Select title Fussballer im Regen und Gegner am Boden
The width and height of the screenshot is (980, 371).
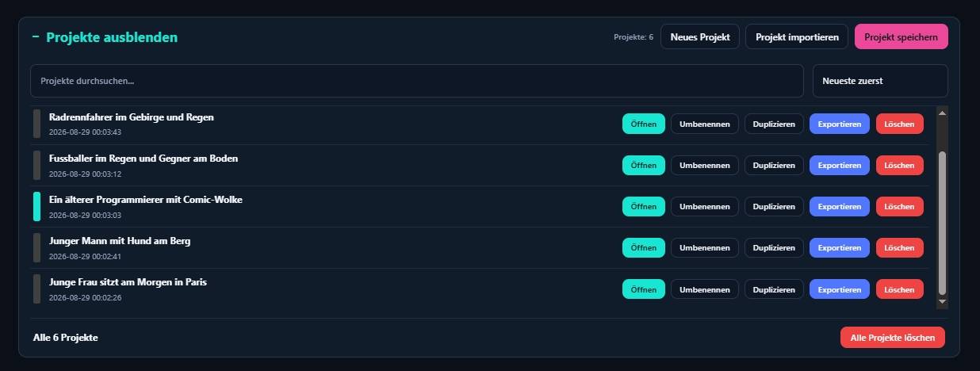[x=144, y=159]
